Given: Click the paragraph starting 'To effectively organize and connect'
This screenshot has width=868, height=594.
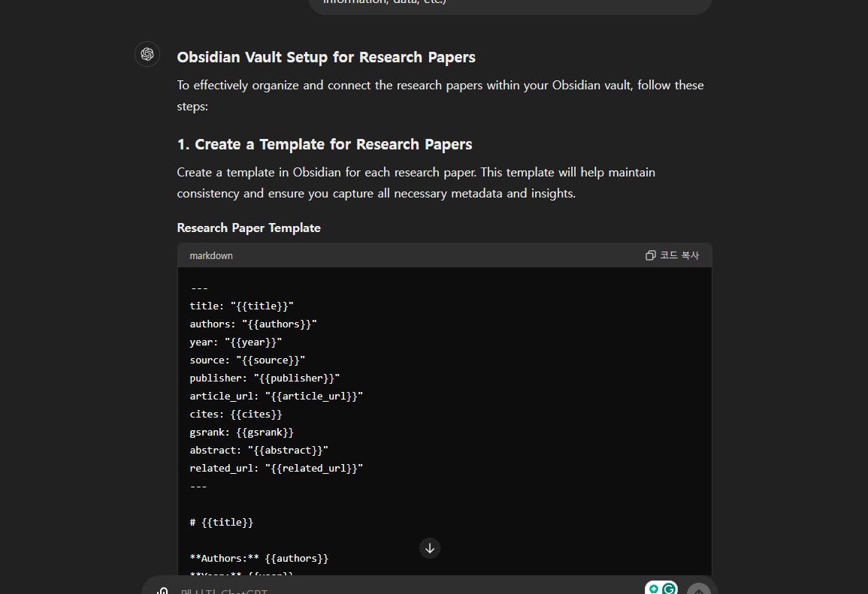Looking at the screenshot, I should (x=440, y=95).
